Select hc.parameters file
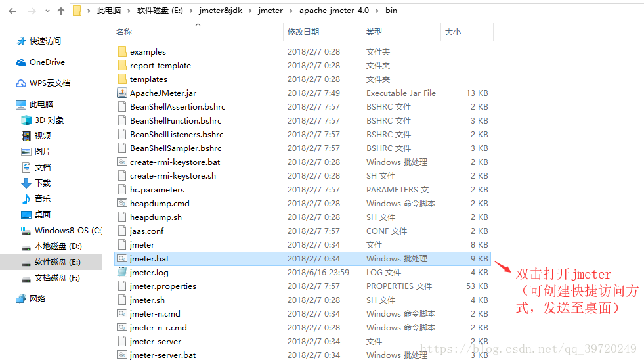The height and width of the screenshot is (362, 644). click(x=157, y=189)
